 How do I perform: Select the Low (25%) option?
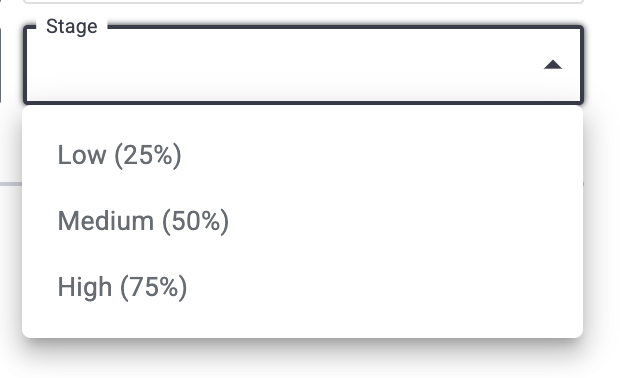click(302, 155)
